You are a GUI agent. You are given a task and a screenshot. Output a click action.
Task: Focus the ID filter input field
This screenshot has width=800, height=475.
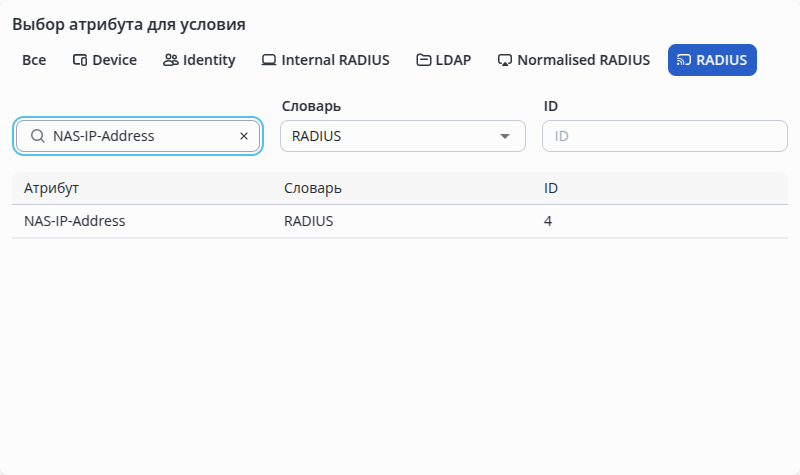point(664,136)
